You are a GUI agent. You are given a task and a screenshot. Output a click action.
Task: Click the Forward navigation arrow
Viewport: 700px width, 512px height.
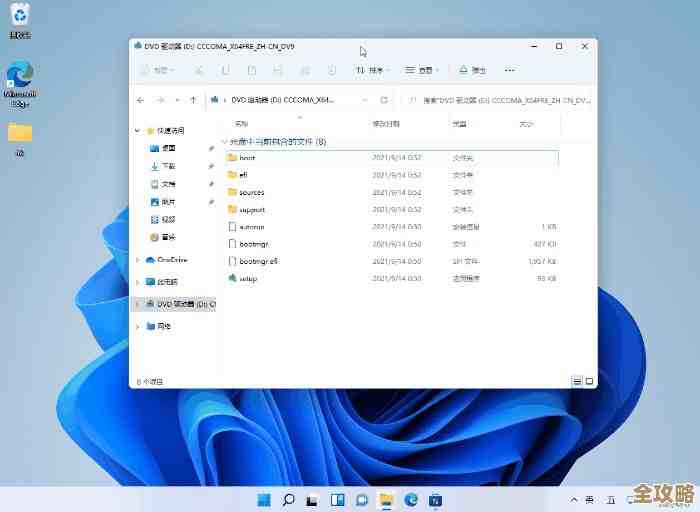click(x=160, y=100)
